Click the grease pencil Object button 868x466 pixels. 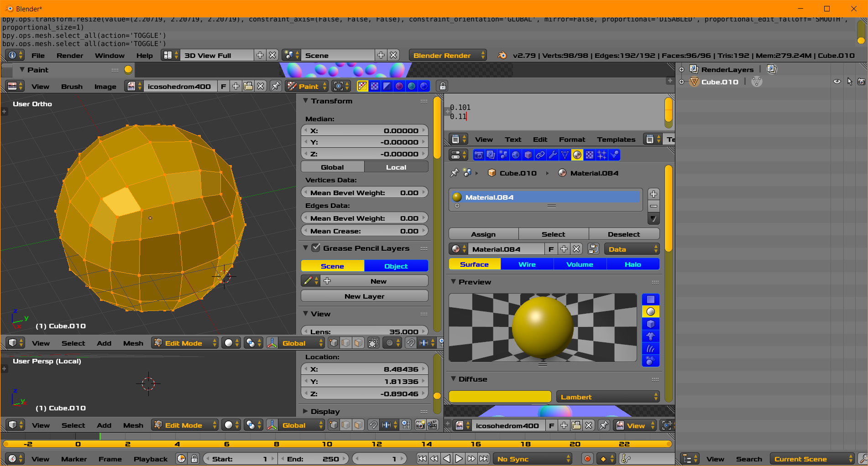[x=396, y=266]
